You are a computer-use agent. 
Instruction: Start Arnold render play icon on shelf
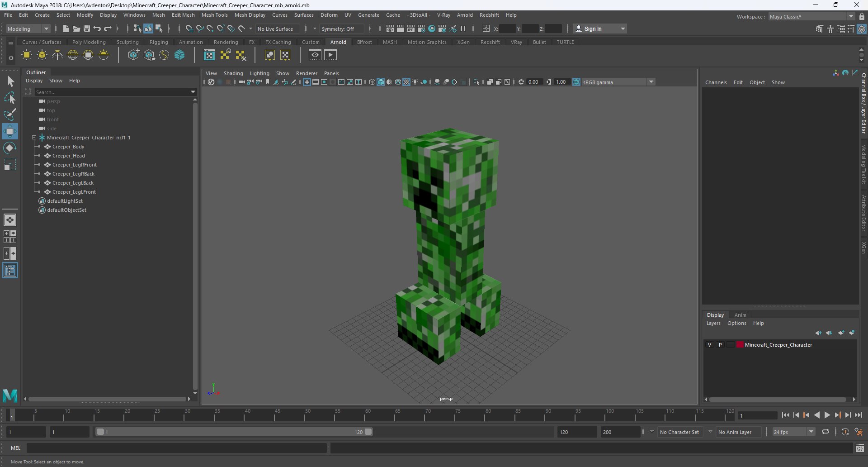(x=330, y=55)
